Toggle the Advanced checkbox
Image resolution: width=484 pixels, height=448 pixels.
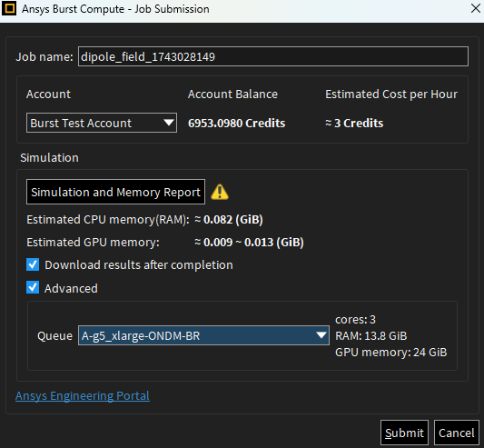33,288
